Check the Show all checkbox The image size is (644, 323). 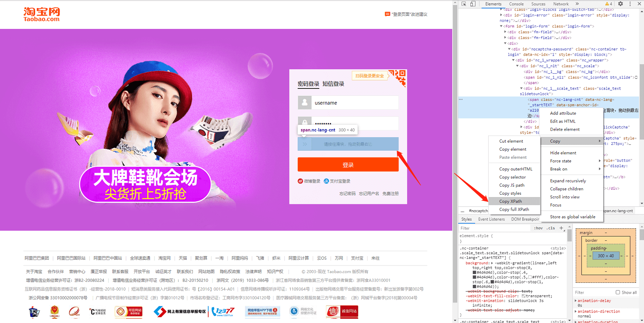(618, 292)
